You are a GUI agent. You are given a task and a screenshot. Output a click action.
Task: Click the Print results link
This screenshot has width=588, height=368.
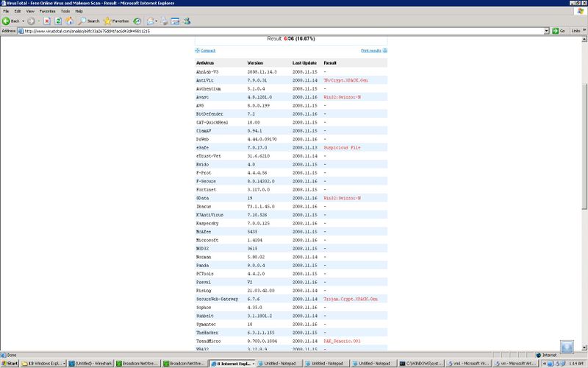click(371, 51)
